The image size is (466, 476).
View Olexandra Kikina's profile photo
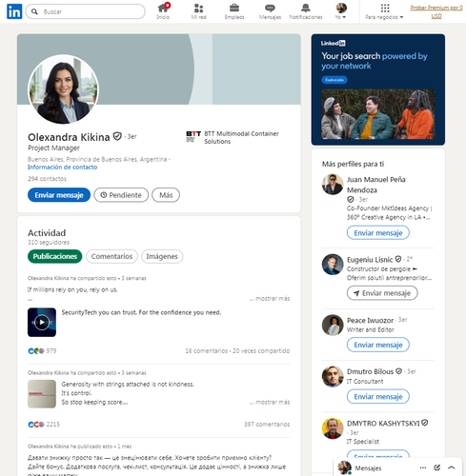coord(63,89)
